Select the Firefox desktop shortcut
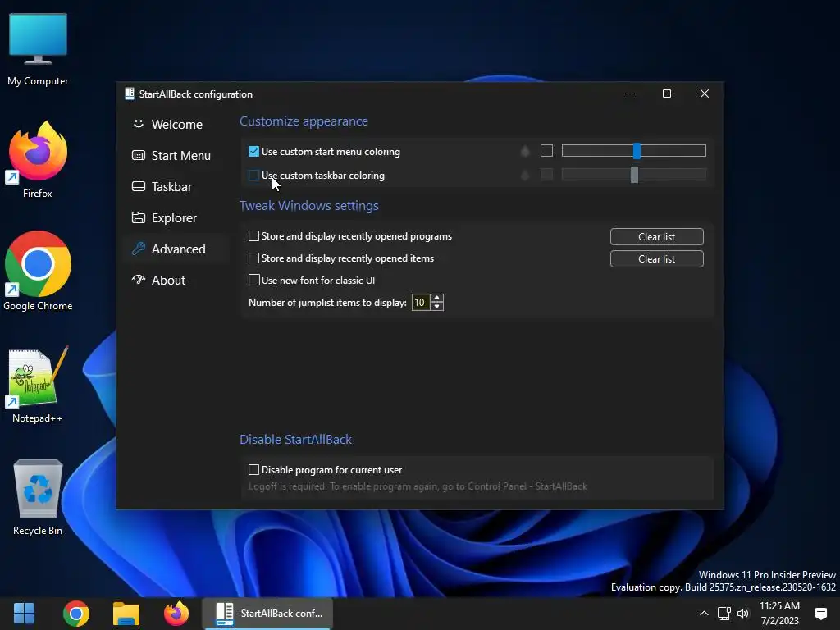840x630 pixels. point(38,160)
